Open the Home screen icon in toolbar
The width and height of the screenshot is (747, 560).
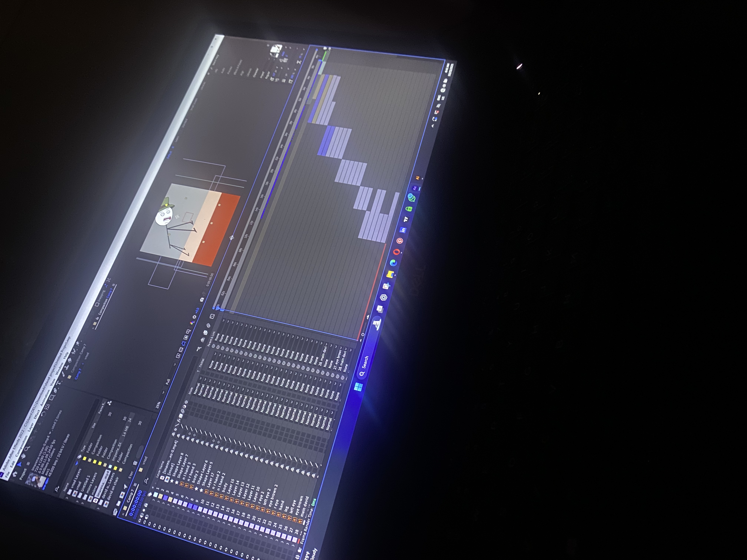point(15,474)
